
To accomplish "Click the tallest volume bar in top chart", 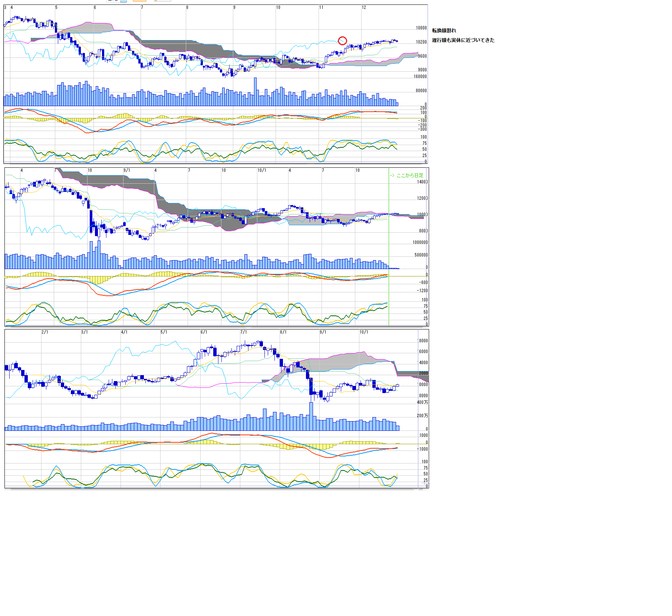I will click(255, 92).
